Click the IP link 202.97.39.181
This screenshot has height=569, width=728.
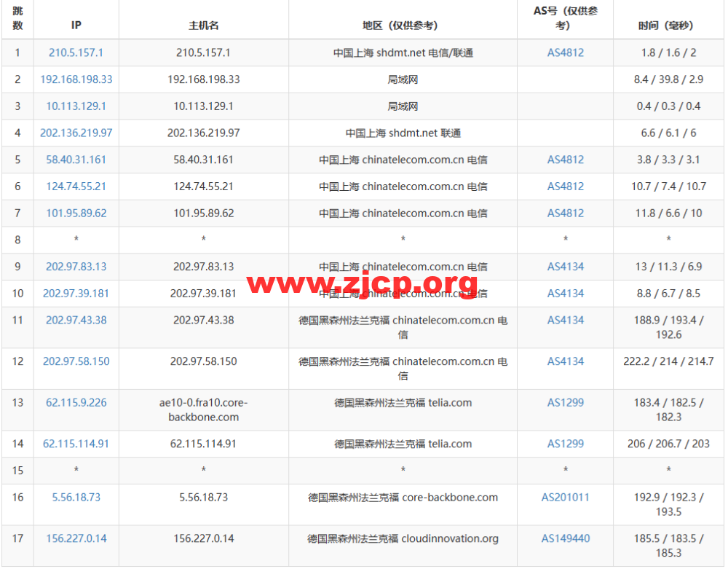point(76,294)
